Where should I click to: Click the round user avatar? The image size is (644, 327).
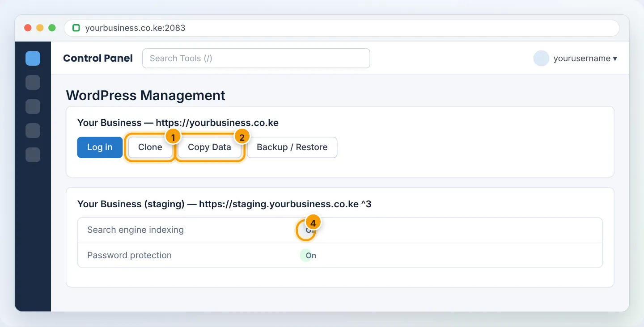tap(541, 59)
